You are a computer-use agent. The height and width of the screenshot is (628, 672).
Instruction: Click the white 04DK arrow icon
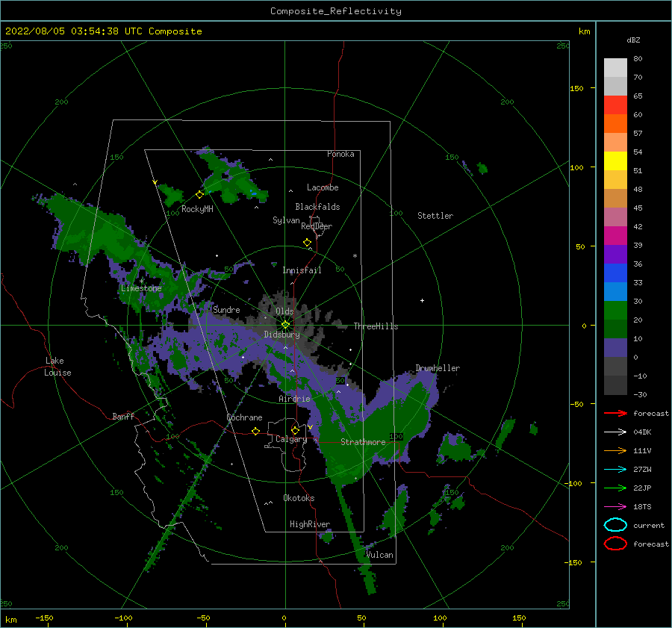pyautogui.click(x=615, y=432)
